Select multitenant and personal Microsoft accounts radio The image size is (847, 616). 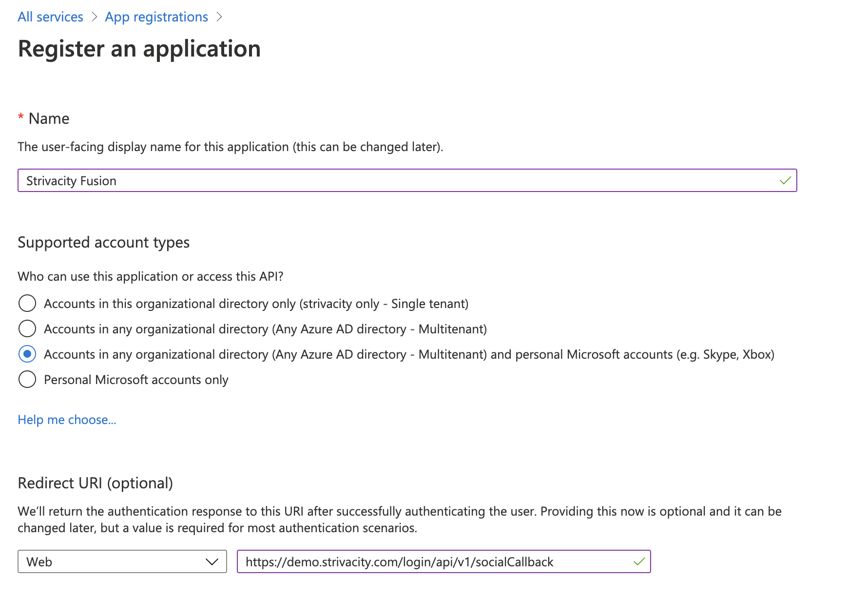27,354
